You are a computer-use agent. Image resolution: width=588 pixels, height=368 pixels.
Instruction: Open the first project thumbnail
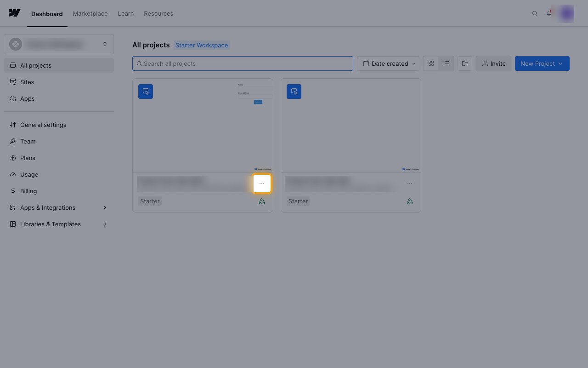point(203,126)
